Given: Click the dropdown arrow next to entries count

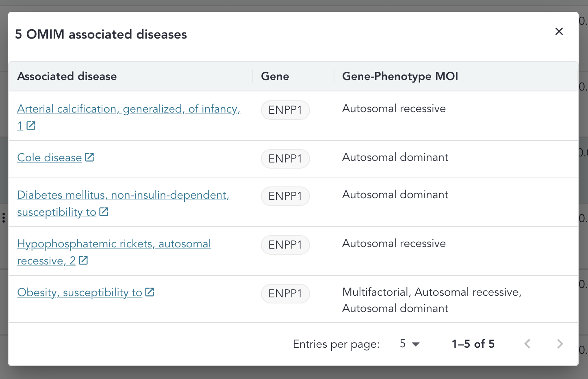Looking at the screenshot, I should 415,344.
